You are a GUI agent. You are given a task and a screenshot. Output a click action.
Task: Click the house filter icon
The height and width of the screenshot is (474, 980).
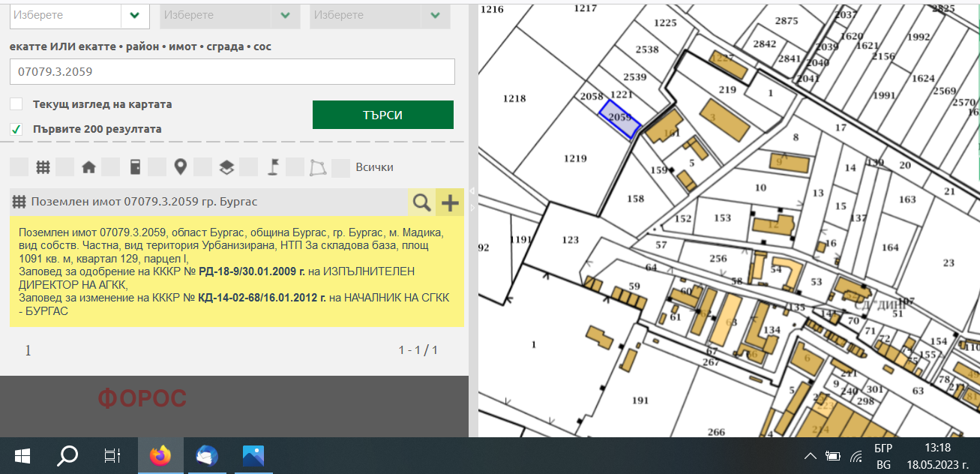88,167
